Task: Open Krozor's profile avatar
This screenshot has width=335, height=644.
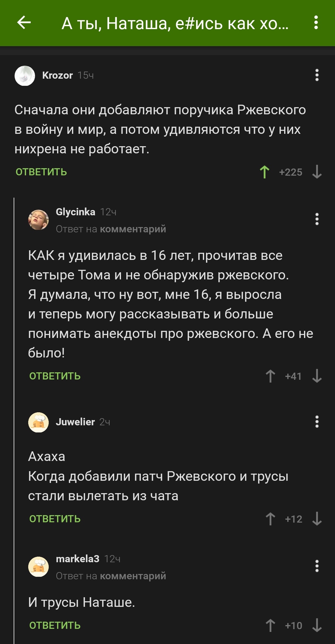Action: click(x=25, y=76)
